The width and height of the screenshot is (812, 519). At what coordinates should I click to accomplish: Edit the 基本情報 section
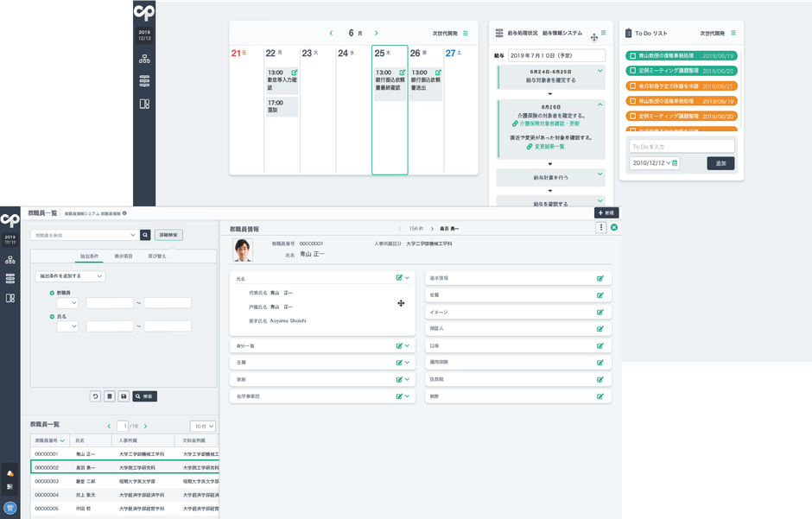599,278
